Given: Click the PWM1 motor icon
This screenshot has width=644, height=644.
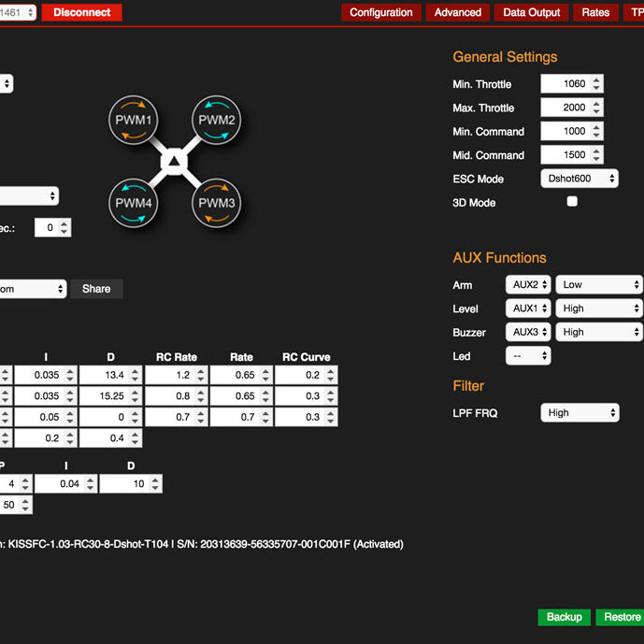Looking at the screenshot, I should [x=135, y=122].
